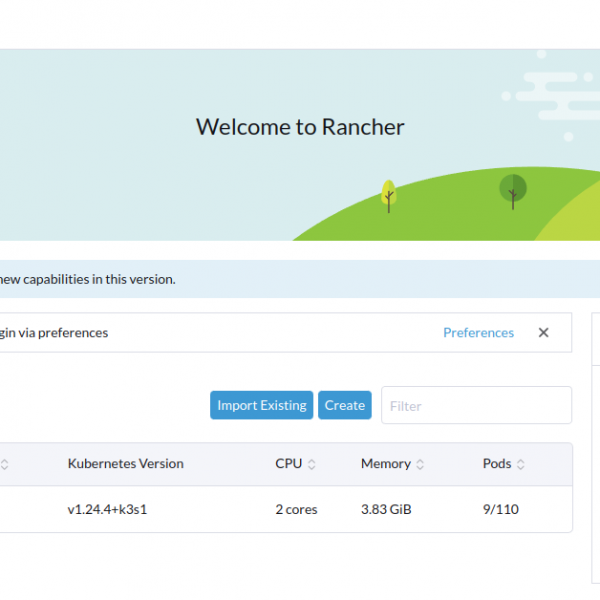Sort by Pods using arrow icon
The height and width of the screenshot is (600, 600).
pos(521,464)
